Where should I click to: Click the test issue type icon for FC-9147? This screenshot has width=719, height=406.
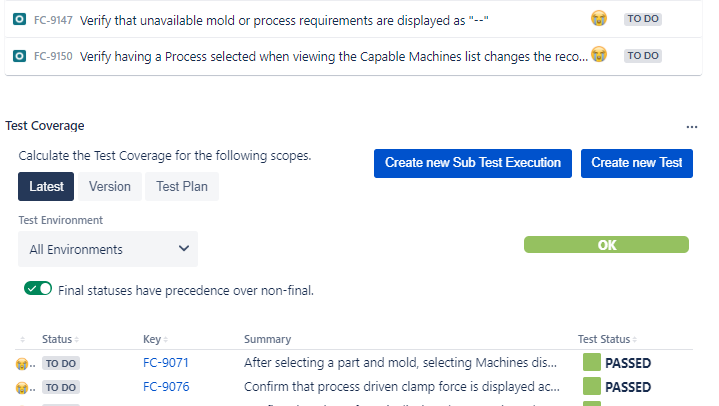pos(19,19)
